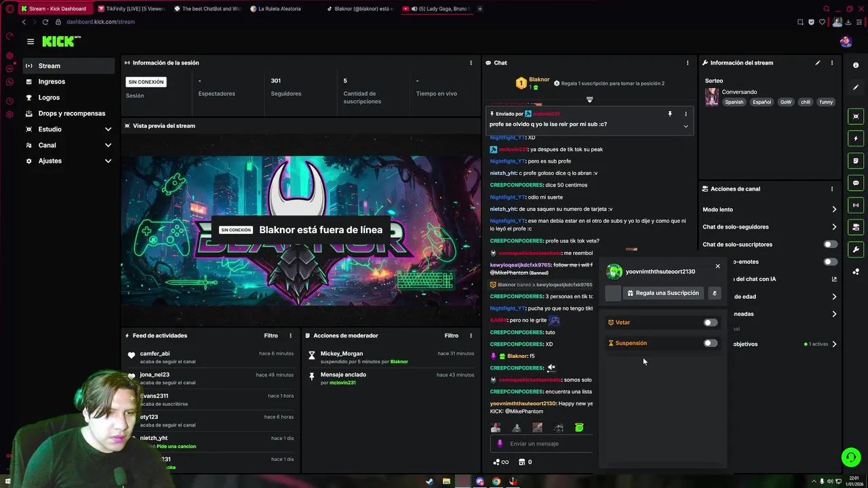Toggle the channel actions widget icon
The image size is (868, 488).
(856, 227)
